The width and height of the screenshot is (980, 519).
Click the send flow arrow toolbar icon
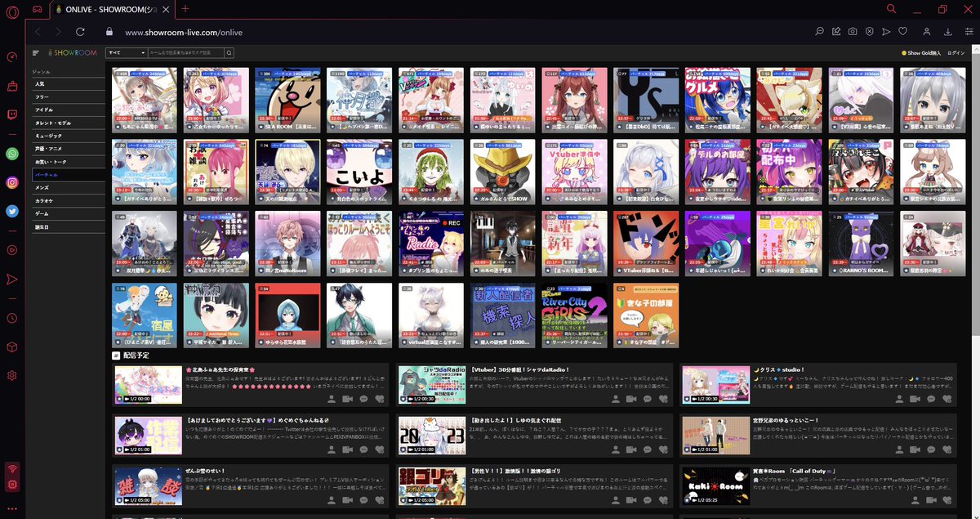pyautogui.click(x=886, y=32)
